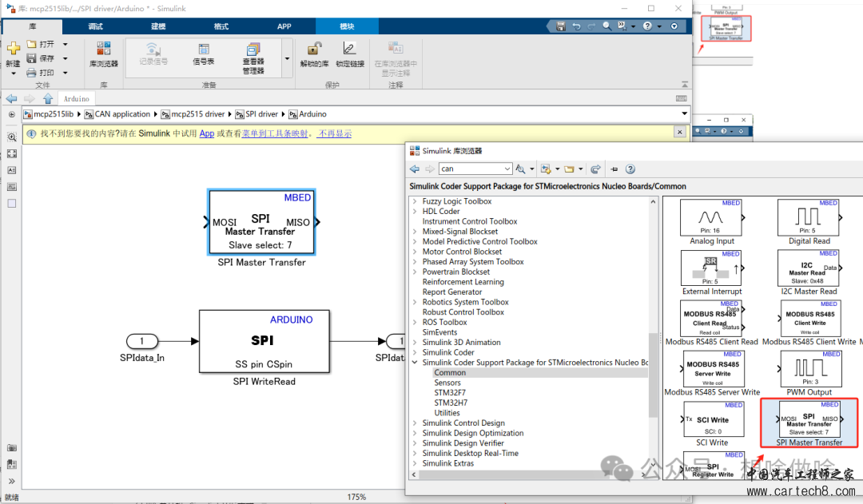Select the Analog Input block in library

(x=712, y=222)
